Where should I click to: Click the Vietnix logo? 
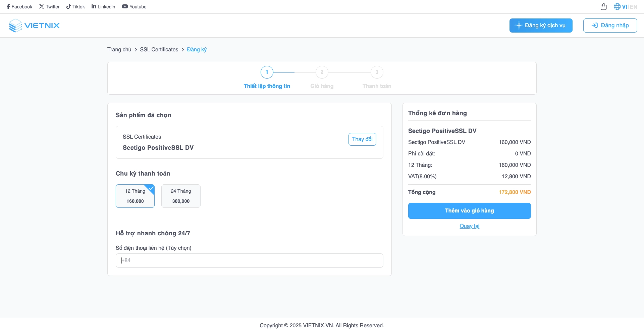(x=34, y=26)
